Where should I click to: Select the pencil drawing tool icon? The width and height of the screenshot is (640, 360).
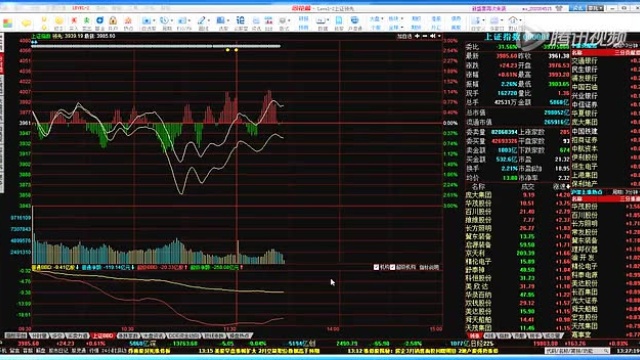pos(201,20)
